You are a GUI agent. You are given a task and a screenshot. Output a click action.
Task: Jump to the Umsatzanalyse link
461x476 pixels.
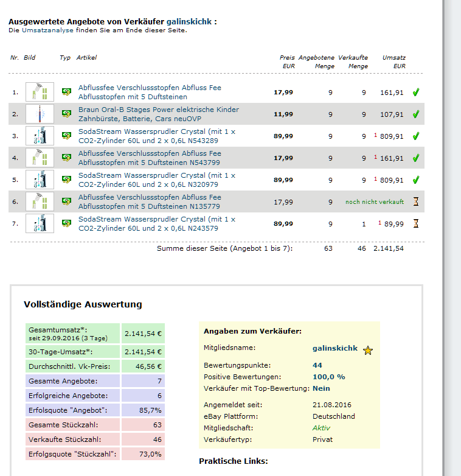47,30
